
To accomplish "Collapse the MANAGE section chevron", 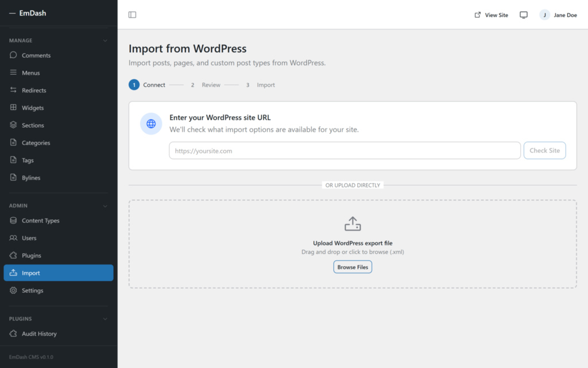I will click(106, 41).
